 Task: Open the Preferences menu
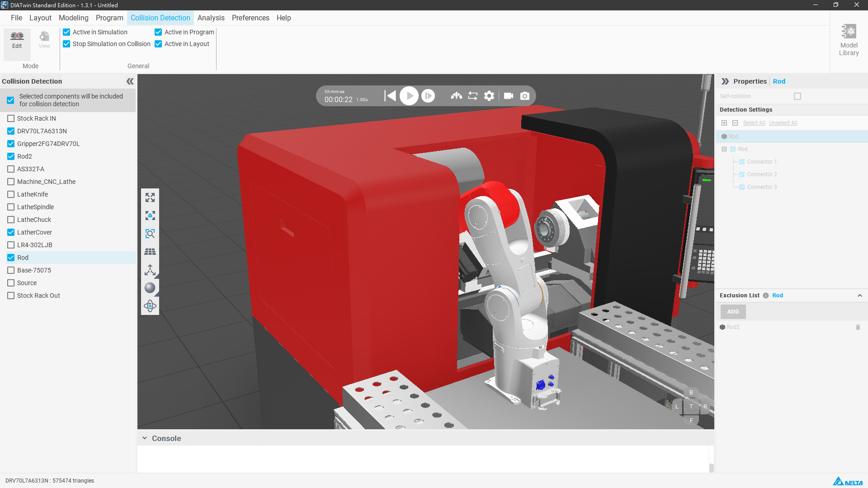[x=250, y=18]
